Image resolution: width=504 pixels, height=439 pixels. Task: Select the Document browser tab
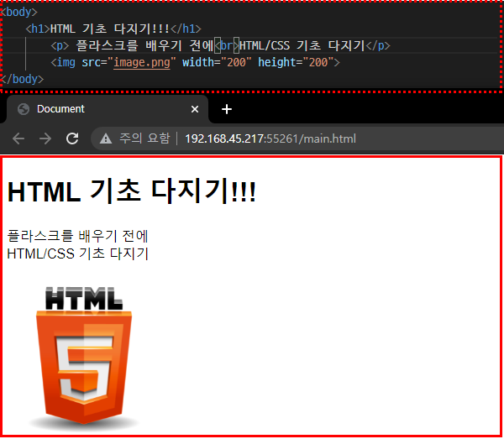click(108, 109)
